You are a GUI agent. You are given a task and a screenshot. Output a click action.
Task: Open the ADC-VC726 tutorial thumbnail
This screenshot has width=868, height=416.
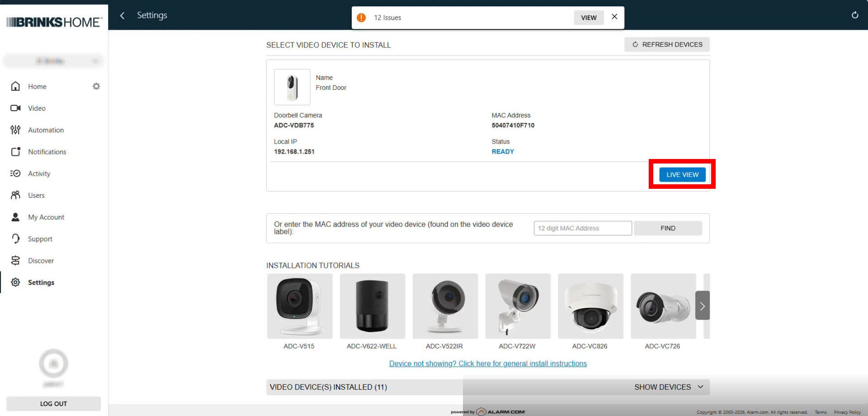tap(663, 306)
